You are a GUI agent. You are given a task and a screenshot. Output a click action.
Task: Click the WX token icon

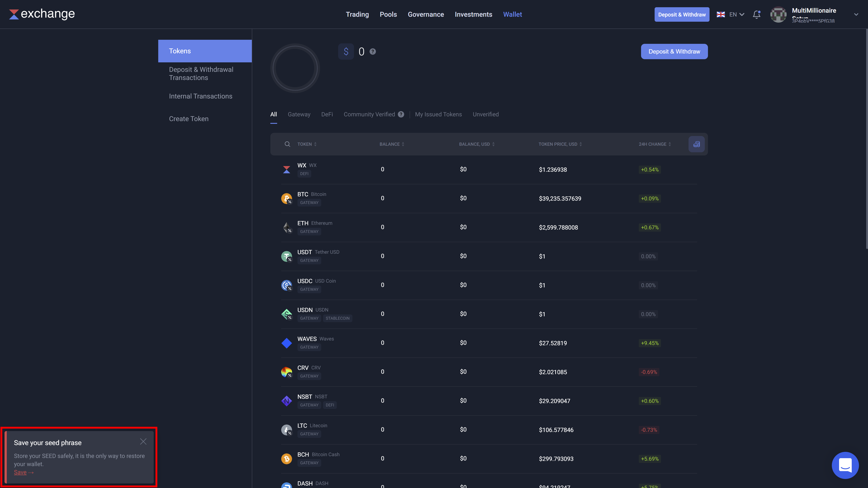pos(287,169)
